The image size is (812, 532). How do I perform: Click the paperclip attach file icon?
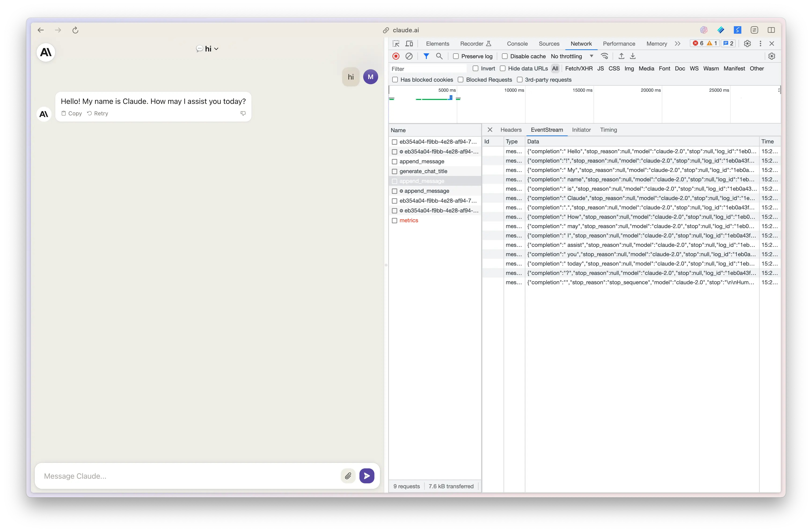[348, 476]
